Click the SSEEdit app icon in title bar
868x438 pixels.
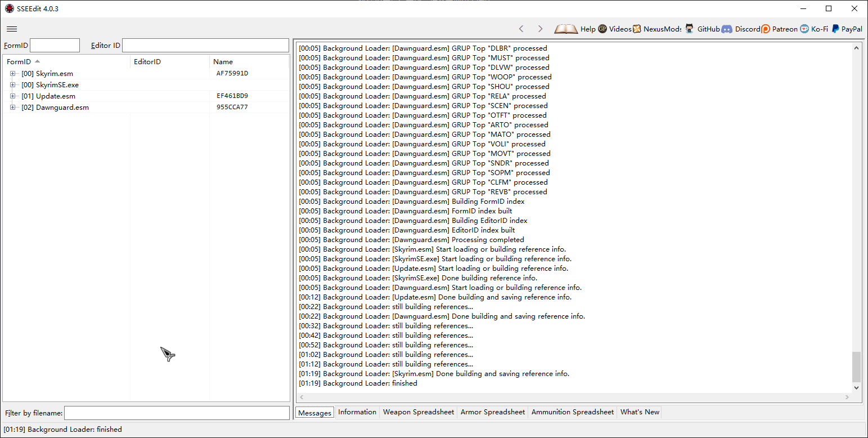(x=9, y=8)
